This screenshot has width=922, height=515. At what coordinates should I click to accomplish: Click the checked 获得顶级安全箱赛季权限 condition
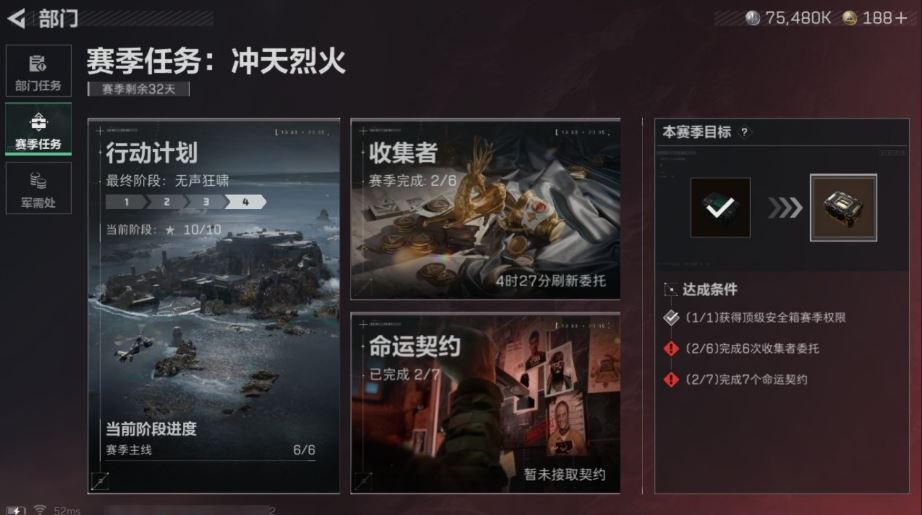tap(754, 317)
